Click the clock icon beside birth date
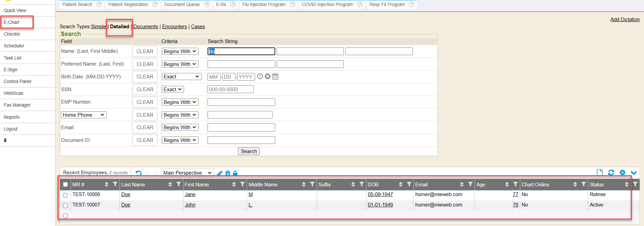The height and width of the screenshot is (226, 644). 260,76
